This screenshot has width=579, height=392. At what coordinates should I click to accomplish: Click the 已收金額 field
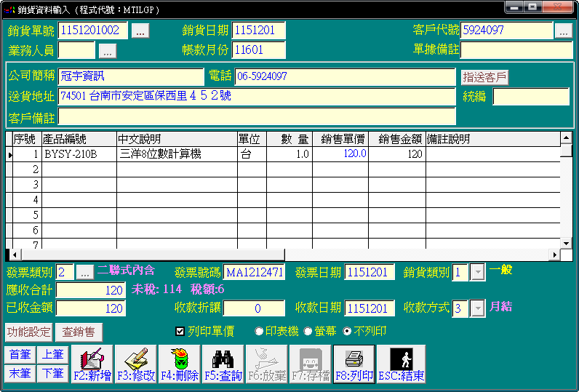pos(91,308)
